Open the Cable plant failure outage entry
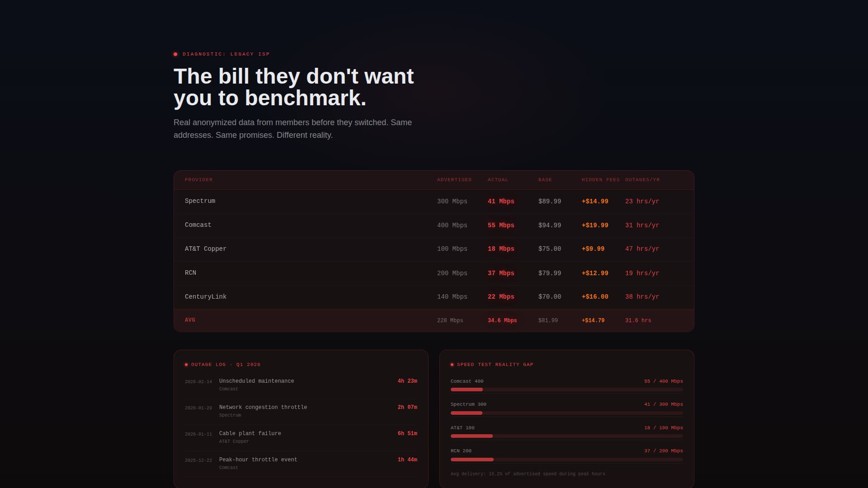This screenshot has height=488, width=868. click(x=250, y=434)
